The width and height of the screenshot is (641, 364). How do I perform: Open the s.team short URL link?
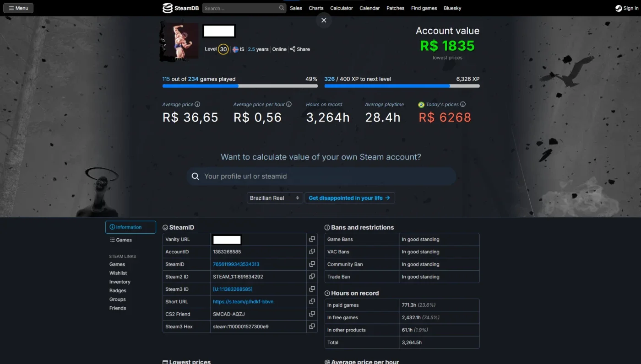pos(243,302)
